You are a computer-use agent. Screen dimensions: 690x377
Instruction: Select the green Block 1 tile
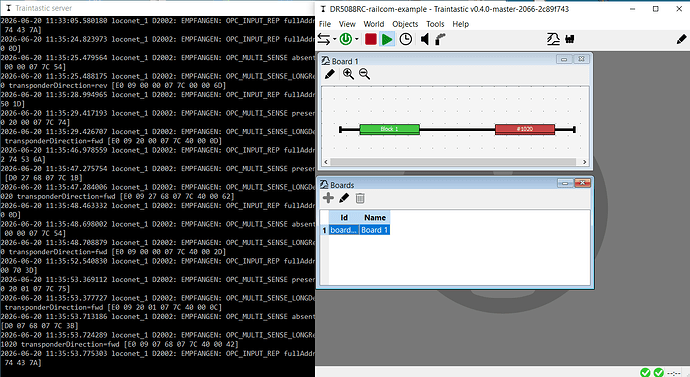tap(389, 129)
